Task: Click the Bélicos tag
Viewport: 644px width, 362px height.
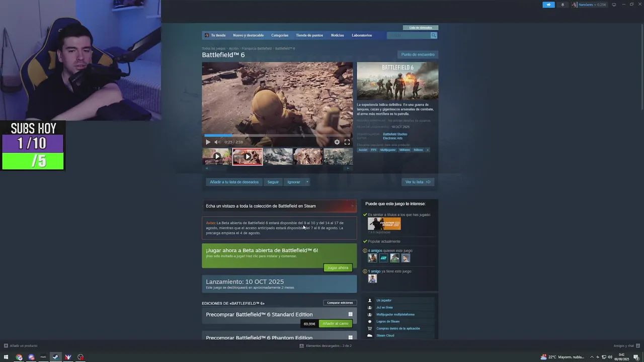Action: tap(418, 150)
